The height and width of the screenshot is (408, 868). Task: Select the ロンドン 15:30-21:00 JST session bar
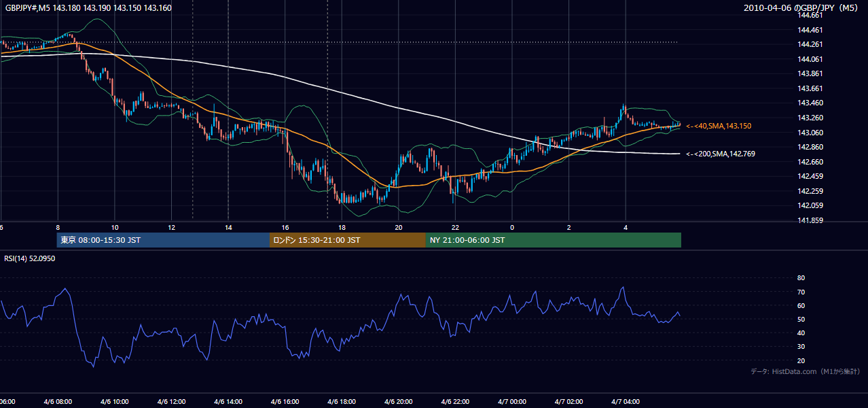tap(347, 240)
